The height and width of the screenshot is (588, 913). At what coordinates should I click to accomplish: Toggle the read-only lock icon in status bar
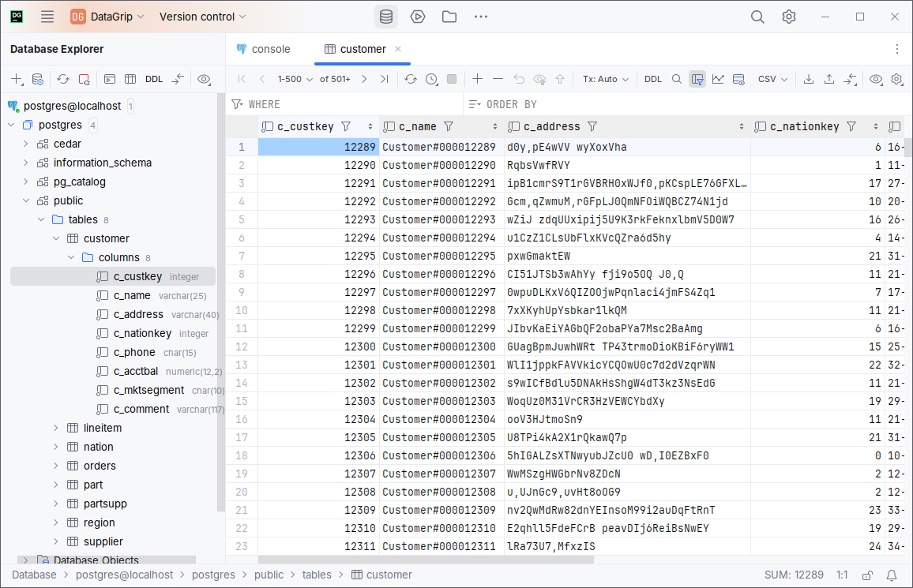pyautogui.click(x=867, y=575)
